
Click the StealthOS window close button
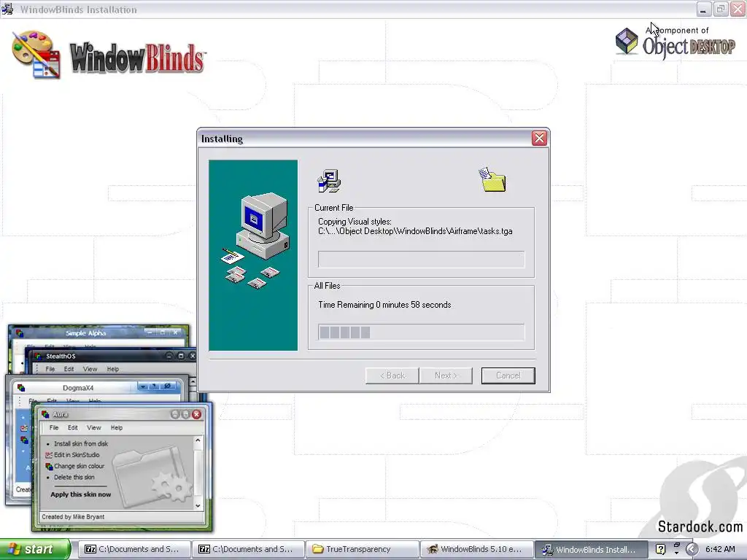coord(193,356)
